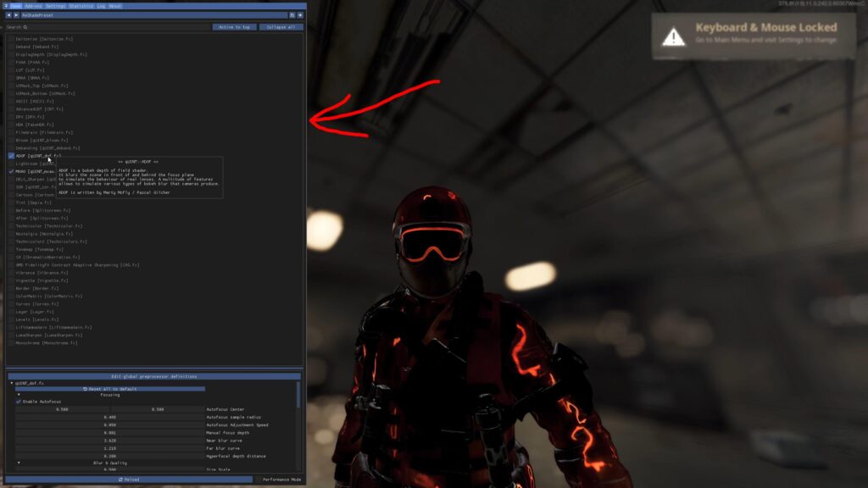Select Vibrance [Vibrance.fx] row

(x=42, y=272)
